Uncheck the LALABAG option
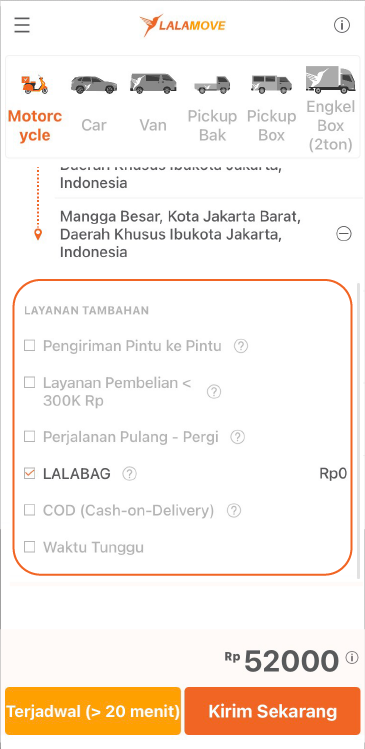This screenshot has height=749, width=365. tap(30, 473)
